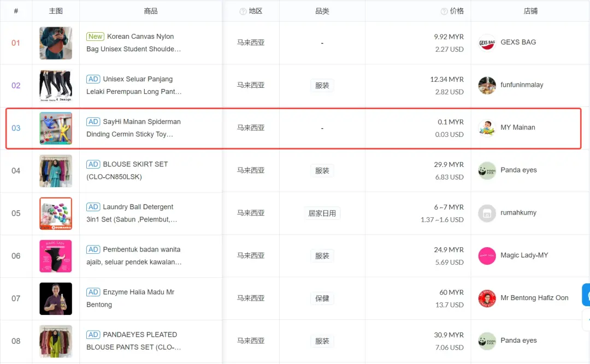This screenshot has width=590, height=364.
Task: Select the 30.9 MYR price
Action: pyautogui.click(x=449, y=335)
